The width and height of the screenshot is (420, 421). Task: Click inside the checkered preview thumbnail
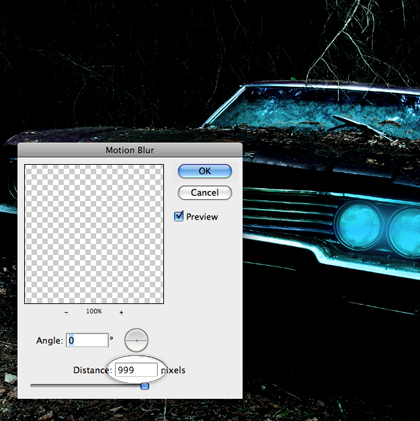[94, 234]
